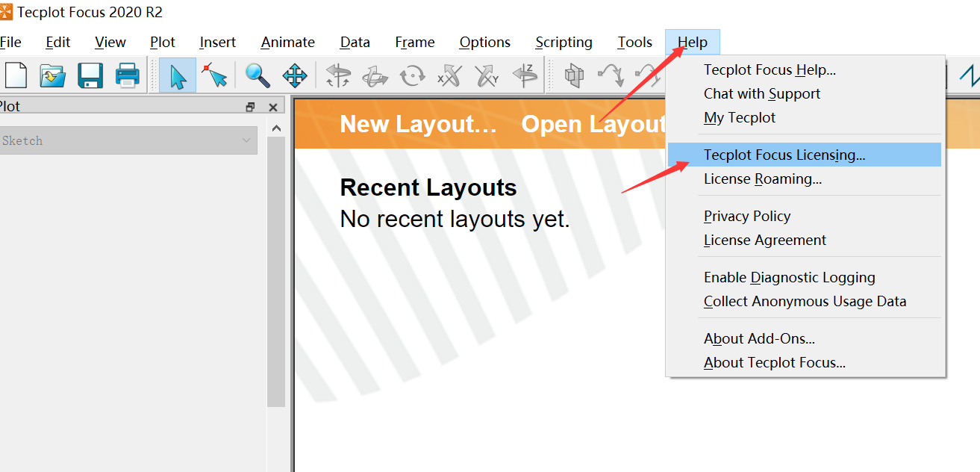980x472 pixels.
Task: Close the Plot sidebar panel
Action: coord(273,107)
